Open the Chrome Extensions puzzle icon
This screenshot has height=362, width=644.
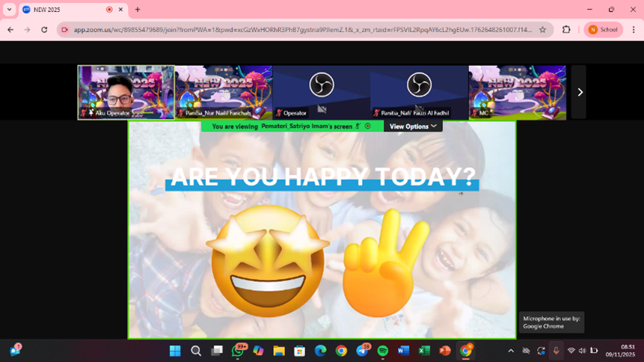tap(566, 30)
